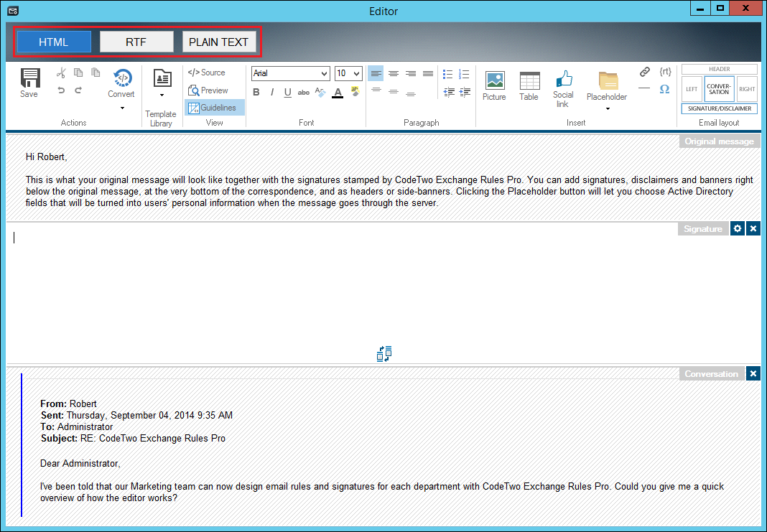
Task: Set vertical alignment to bottom
Action: (x=411, y=93)
